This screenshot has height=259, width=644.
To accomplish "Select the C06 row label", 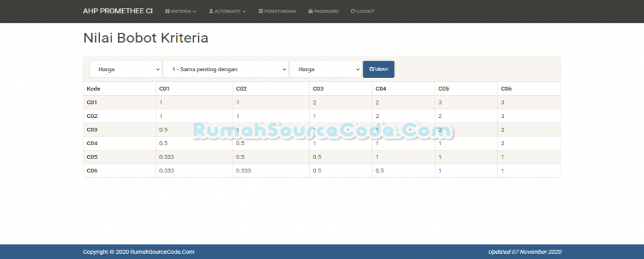I will pyautogui.click(x=93, y=170).
